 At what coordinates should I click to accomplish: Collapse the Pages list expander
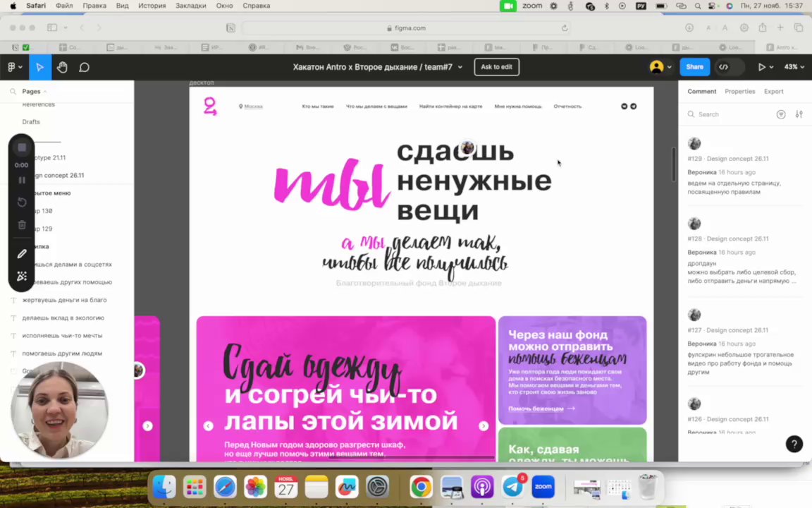pos(45,92)
